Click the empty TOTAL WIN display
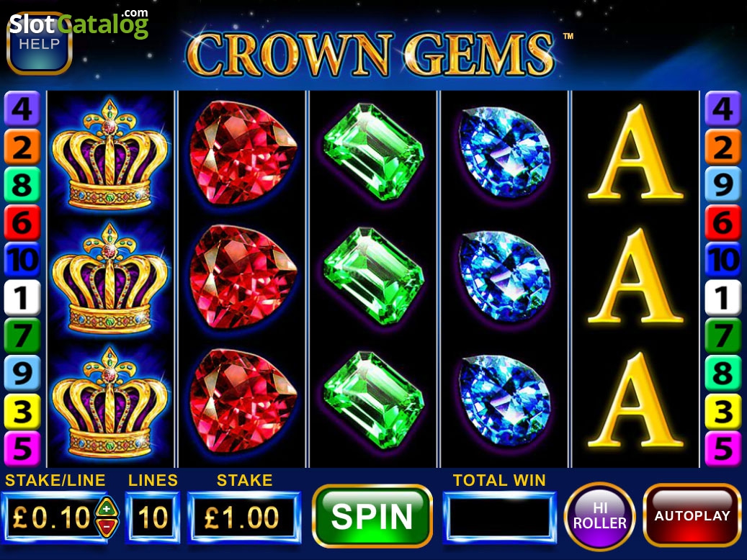Image resolution: width=747 pixels, height=560 pixels. [x=499, y=518]
